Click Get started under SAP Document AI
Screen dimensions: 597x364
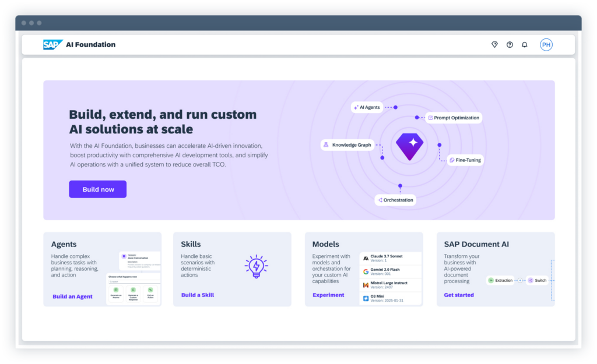coord(458,295)
